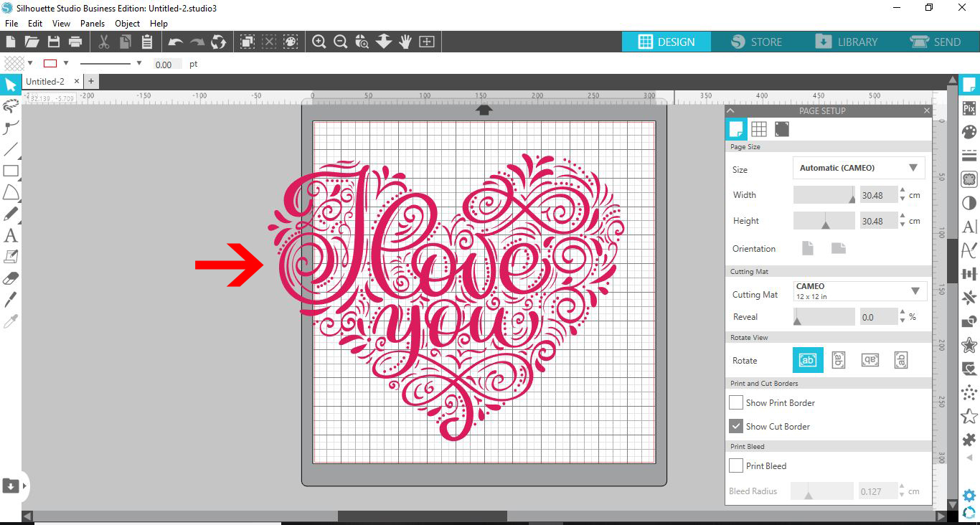Open the Trace panel
This screenshot has width=980, height=525.
pos(969,179)
